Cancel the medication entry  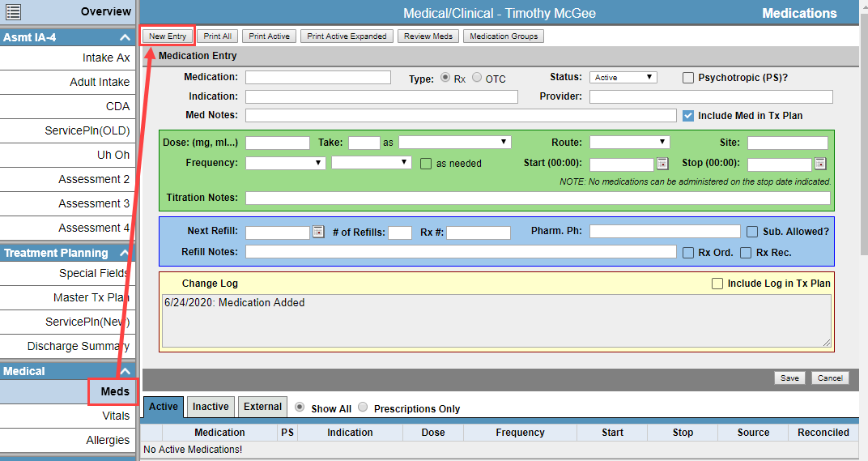(830, 378)
